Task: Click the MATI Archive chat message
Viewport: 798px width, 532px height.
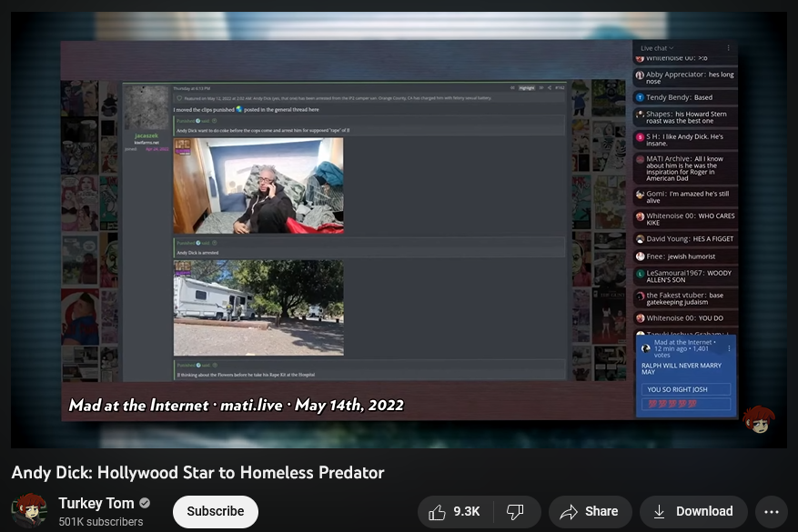Action: (x=685, y=168)
